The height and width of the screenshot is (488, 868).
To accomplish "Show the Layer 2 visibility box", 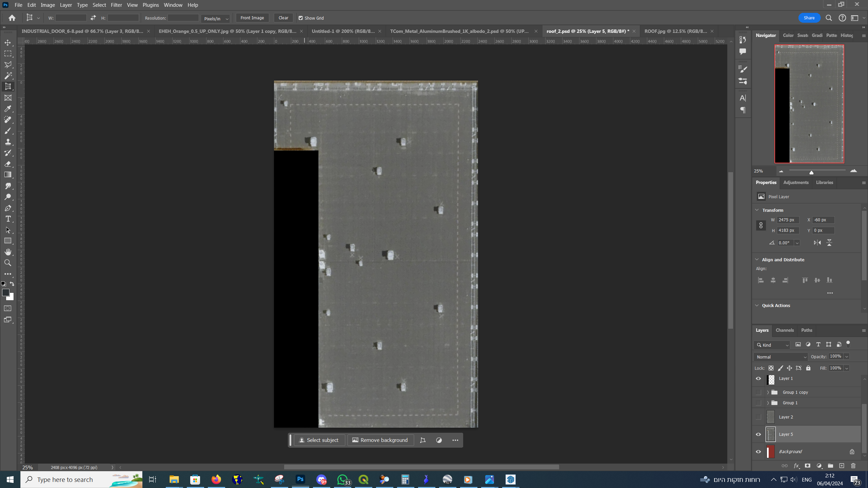I will click(x=758, y=417).
